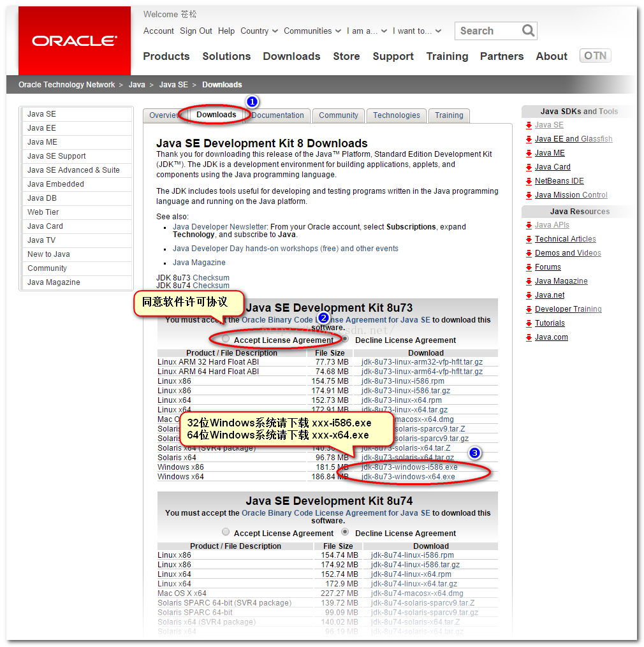Select Accept License Agreement for JDK 8u74

[226, 532]
